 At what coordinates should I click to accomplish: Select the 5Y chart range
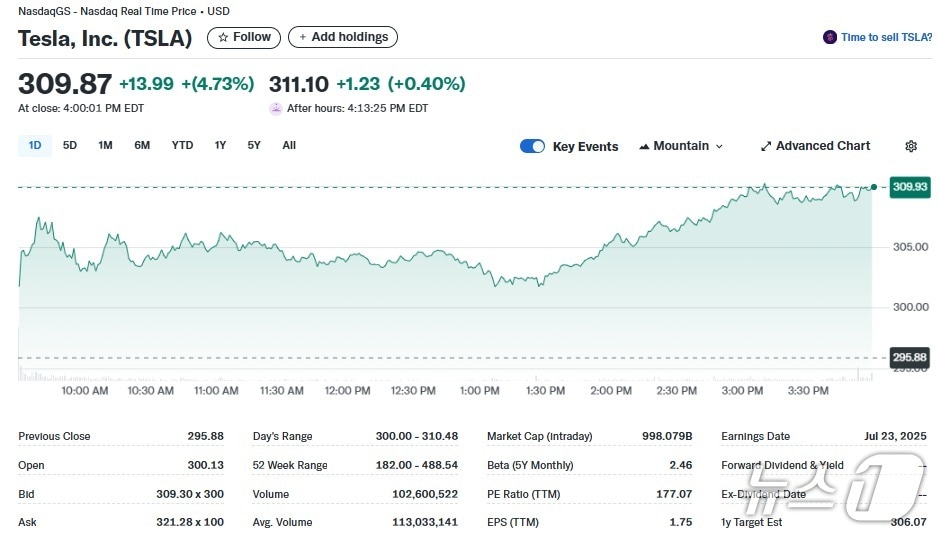(x=254, y=145)
